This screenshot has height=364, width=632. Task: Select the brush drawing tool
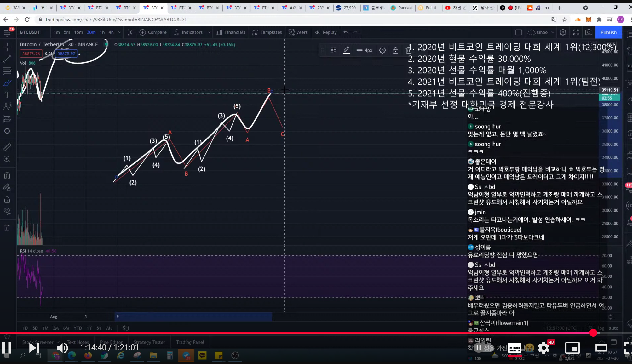[7, 83]
